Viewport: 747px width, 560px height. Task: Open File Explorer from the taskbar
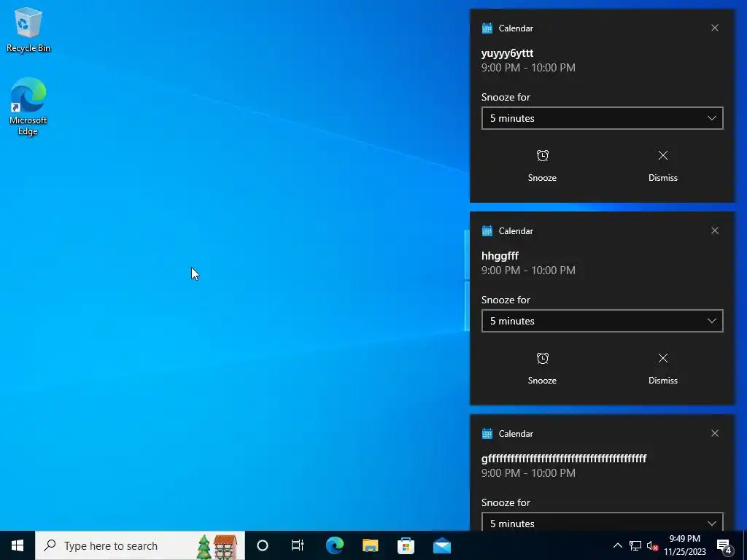[370, 545]
